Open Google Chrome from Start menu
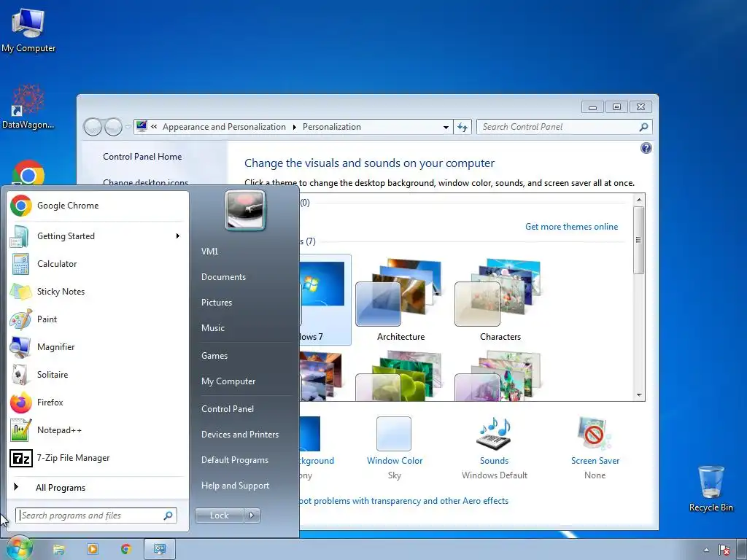Screen dimensions: 747x560 point(97,206)
